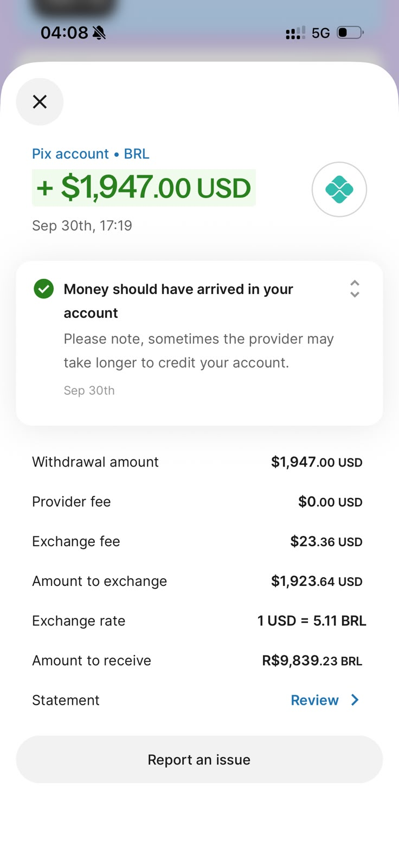Image resolution: width=399 pixels, height=868 pixels.
Task: Open the Review statement link
Action: click(x=314, y=700)
